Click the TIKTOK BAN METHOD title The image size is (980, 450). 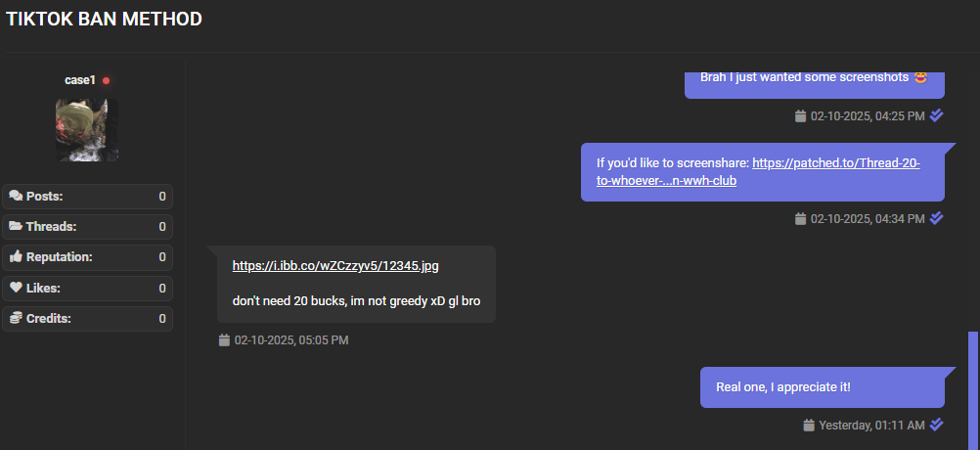point(104,19)
